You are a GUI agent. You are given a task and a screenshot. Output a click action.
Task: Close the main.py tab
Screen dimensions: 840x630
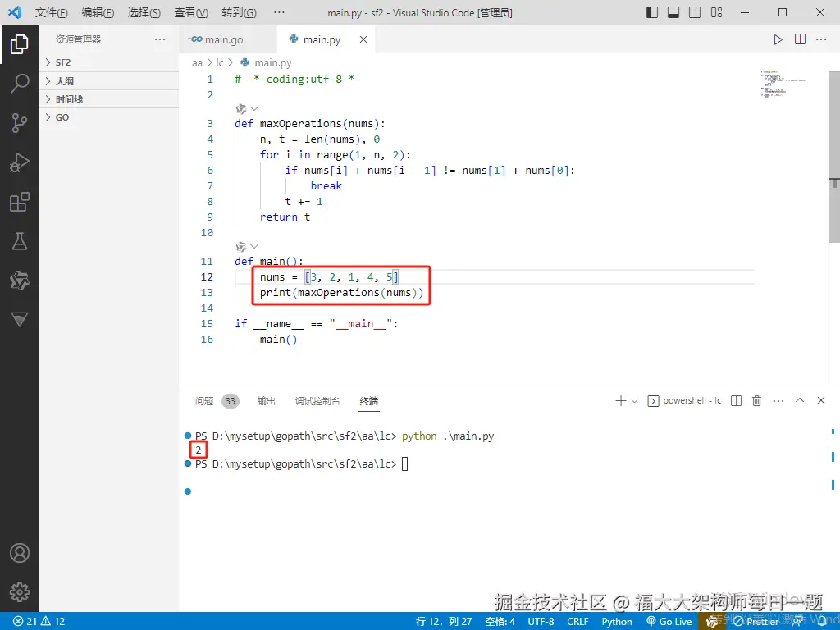pos(363,39)
